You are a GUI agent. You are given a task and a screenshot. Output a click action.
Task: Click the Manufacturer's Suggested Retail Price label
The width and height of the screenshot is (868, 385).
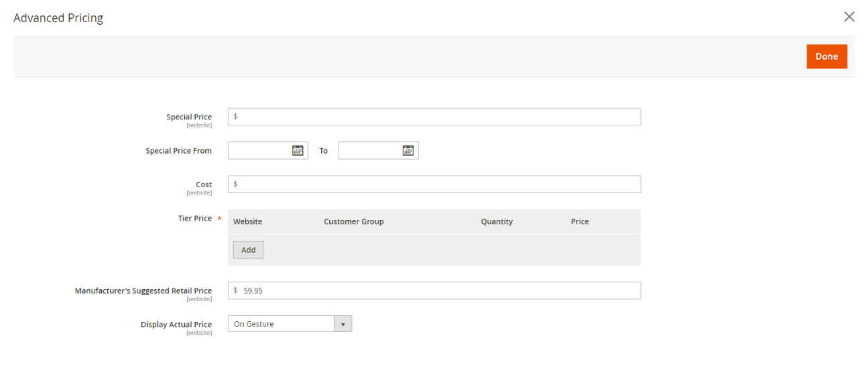(143, 290)
